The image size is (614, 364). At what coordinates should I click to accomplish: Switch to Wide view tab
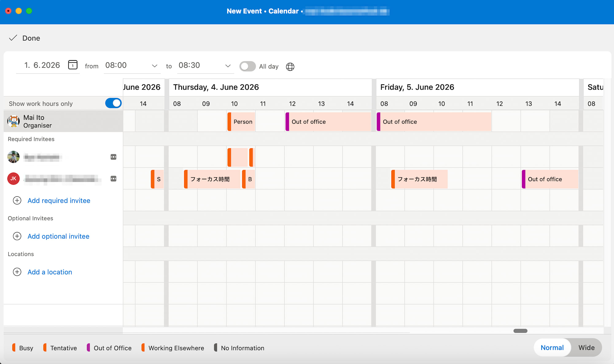pos(586,347)
